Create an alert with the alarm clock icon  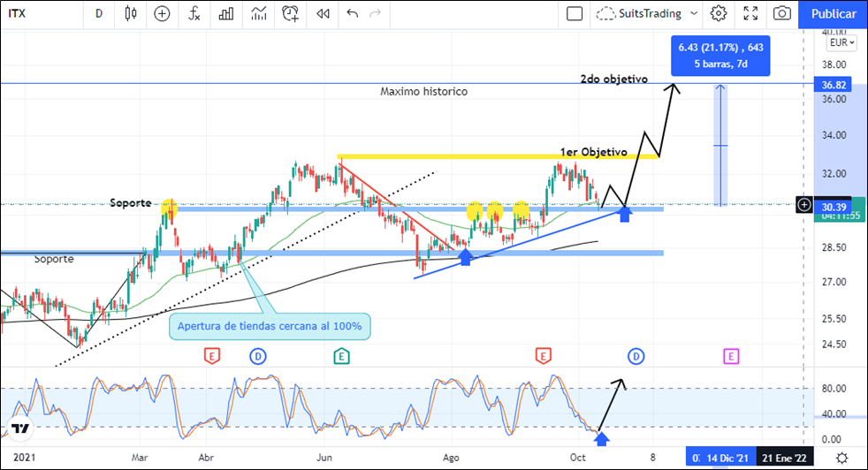click(291, 13)
